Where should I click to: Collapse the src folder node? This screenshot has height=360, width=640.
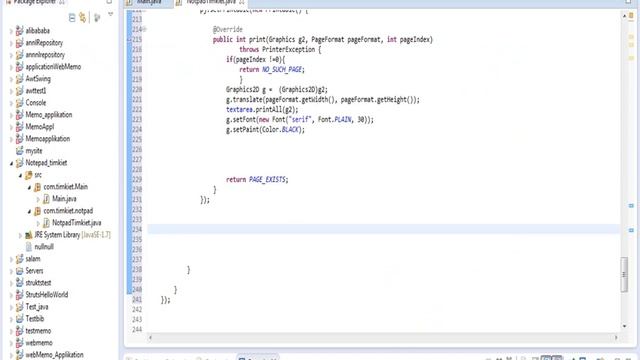tap(20, 176)
